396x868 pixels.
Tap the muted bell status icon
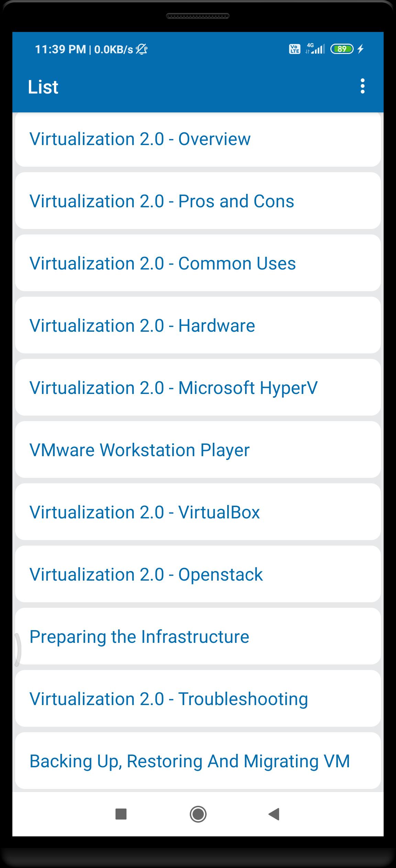point(142,50)
